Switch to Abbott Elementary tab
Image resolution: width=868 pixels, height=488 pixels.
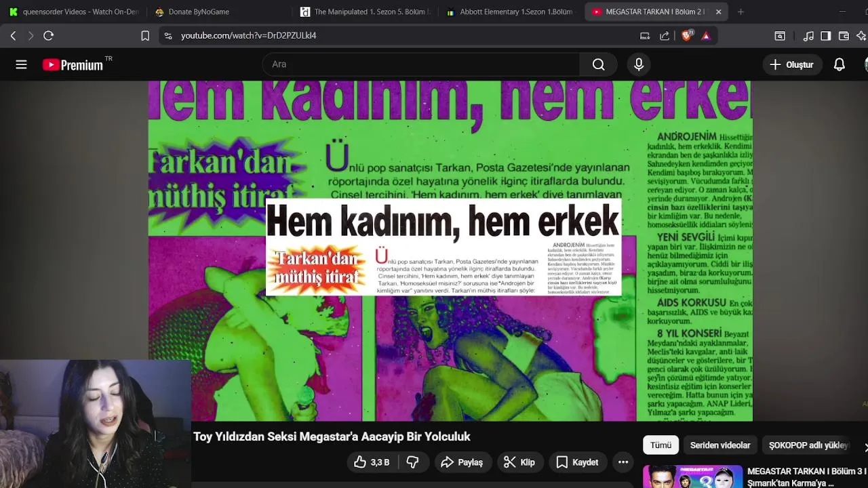[x=510, y=12]
